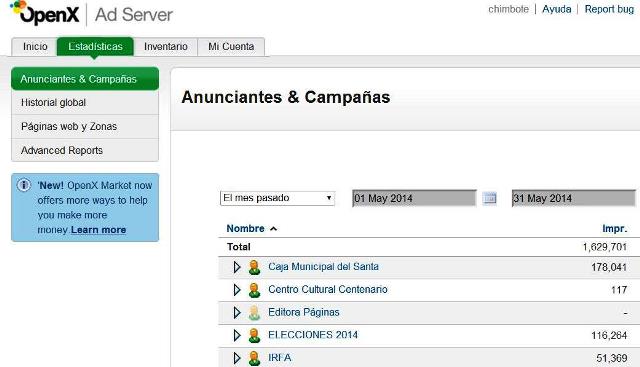Screen dimensions: 640x367
Task: Click the info icon in OpenX Market notice
Action: [x=23, y=185]
